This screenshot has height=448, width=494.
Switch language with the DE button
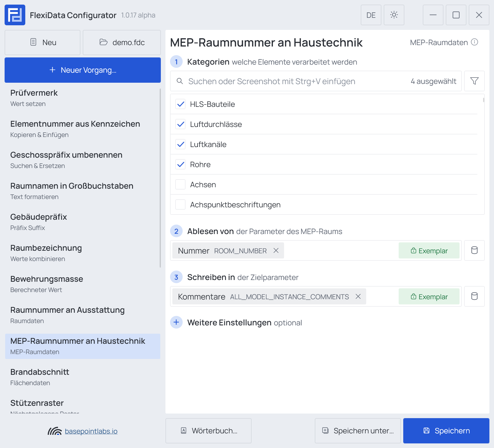371,15
